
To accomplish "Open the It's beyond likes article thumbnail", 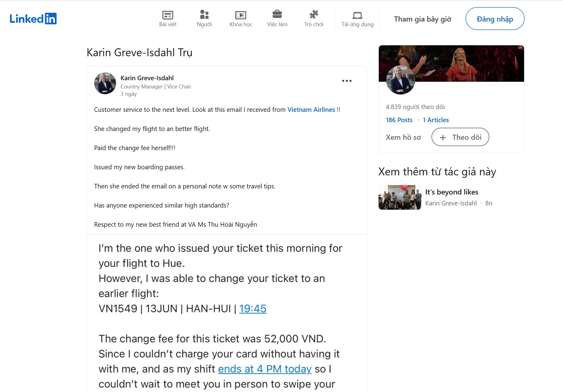I will click(x=400, y=198).
